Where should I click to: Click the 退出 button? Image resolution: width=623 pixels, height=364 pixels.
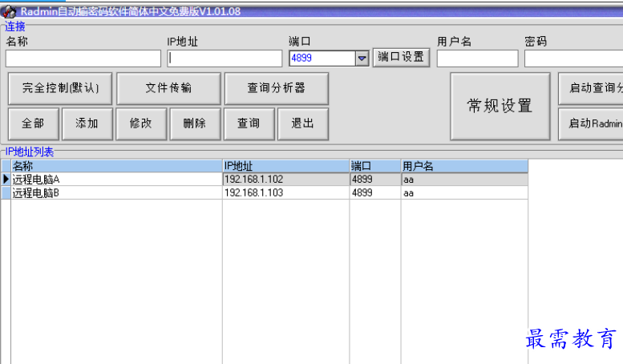(x=303, y=123)
